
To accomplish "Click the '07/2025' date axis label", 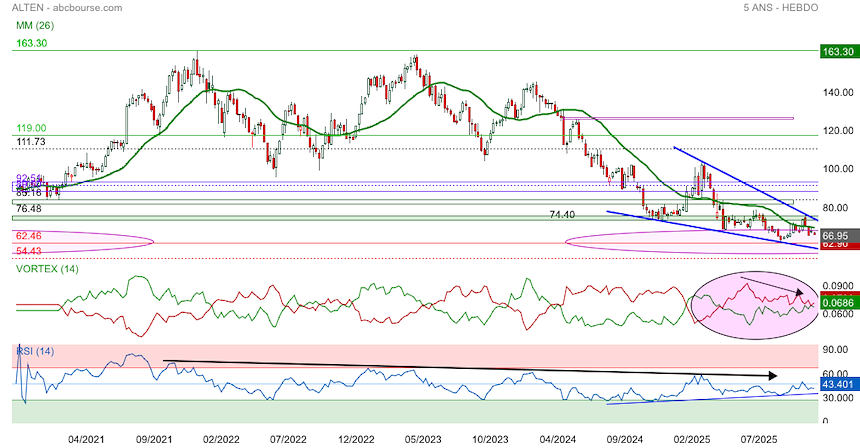I will 759,440.
